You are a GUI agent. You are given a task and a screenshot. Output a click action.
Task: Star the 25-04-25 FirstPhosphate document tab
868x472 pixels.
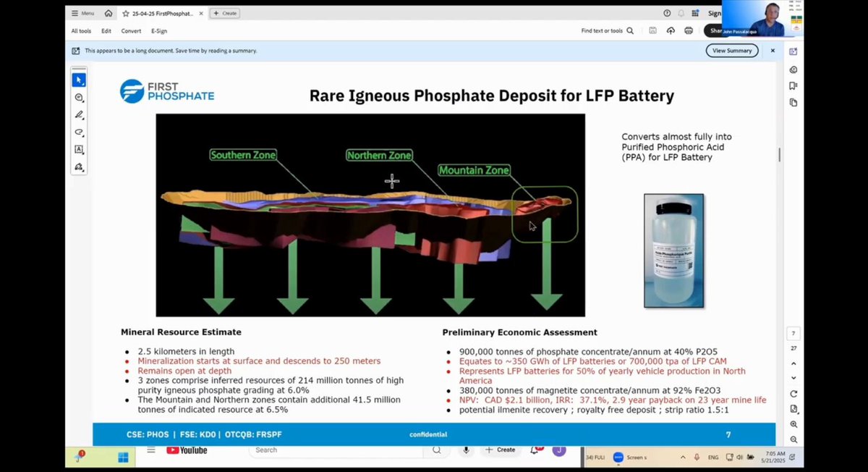coord(126,13)
